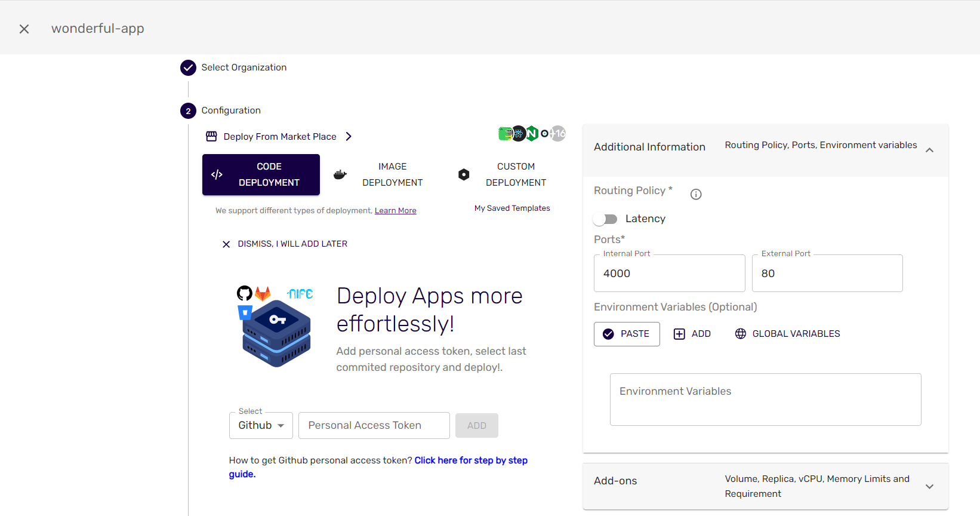The image size is (980, 516).
Task: Select the Code Deployment tab
Action: point(261,174)
